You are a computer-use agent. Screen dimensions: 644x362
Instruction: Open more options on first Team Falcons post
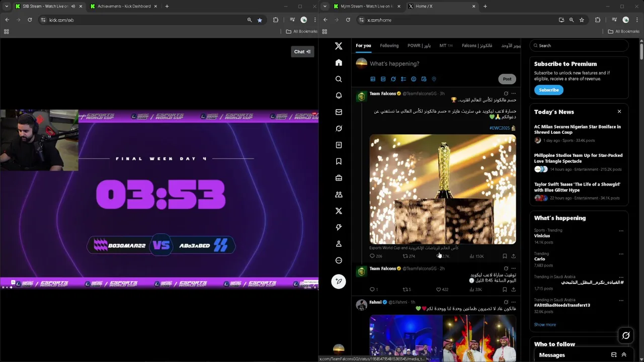513,94
